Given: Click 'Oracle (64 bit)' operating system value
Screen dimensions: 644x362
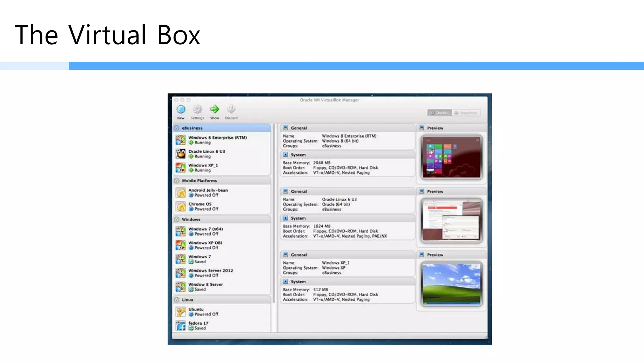Looking at the screenshot, I should [x=336, y=204].
